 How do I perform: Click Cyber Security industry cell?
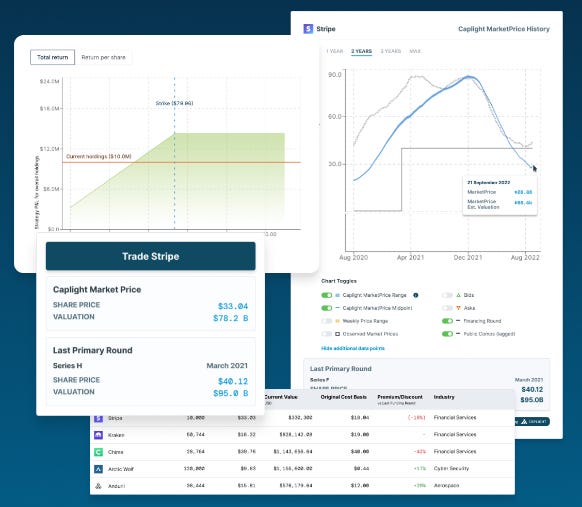point(451,468)
